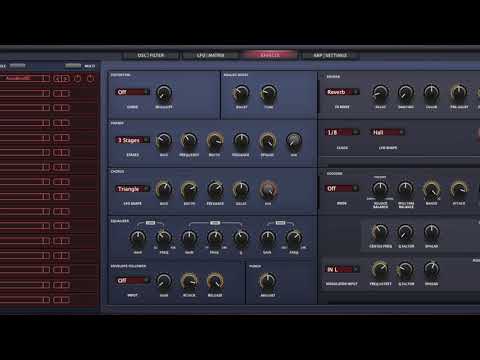Click the Chorus mix knob
Screen dimensions: 480x360
pos(268,189)
